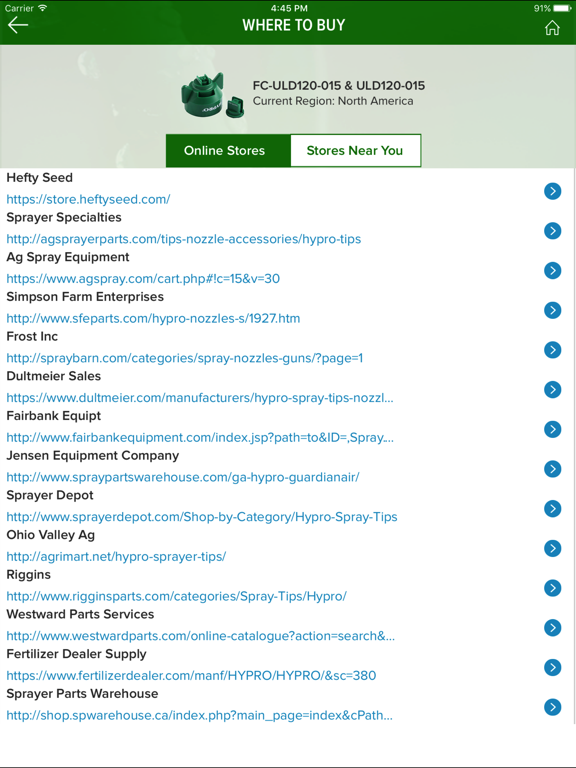Viewport: 576px width, 768px height.
Task: Select the Ag Spray Equipment store name
Action: point(68,257)
